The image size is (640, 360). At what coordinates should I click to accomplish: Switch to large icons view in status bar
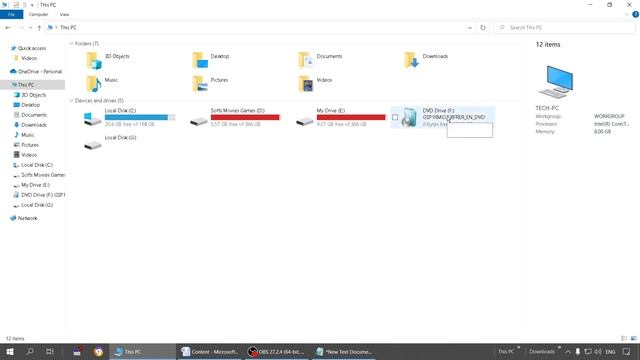pyautogui.click(x=633, y=338)
